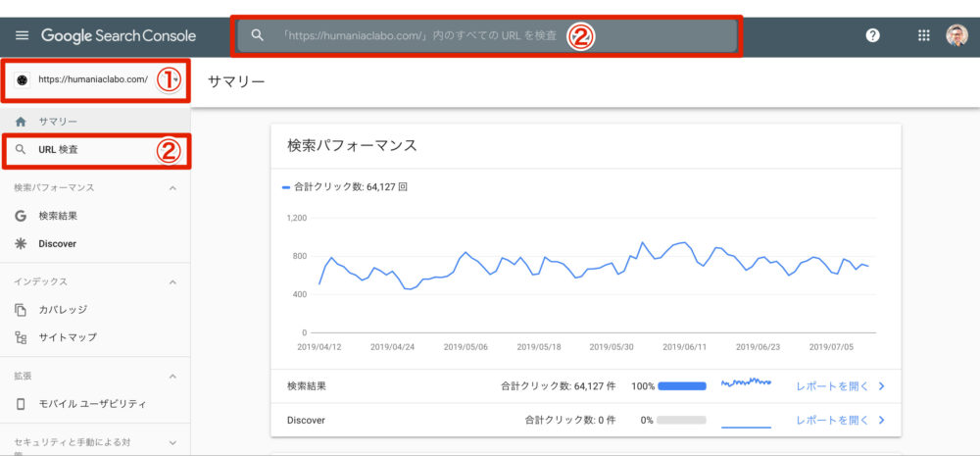Click the magnifier icon beside URL 検査

21,149
